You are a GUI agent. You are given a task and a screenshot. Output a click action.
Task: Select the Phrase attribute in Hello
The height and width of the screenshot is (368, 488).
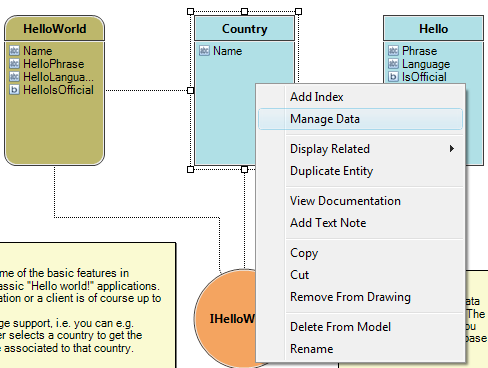tap(419, 51)
